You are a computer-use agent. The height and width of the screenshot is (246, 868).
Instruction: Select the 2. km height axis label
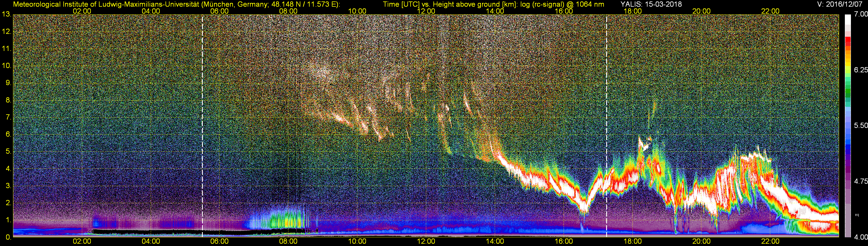point(8,203)
